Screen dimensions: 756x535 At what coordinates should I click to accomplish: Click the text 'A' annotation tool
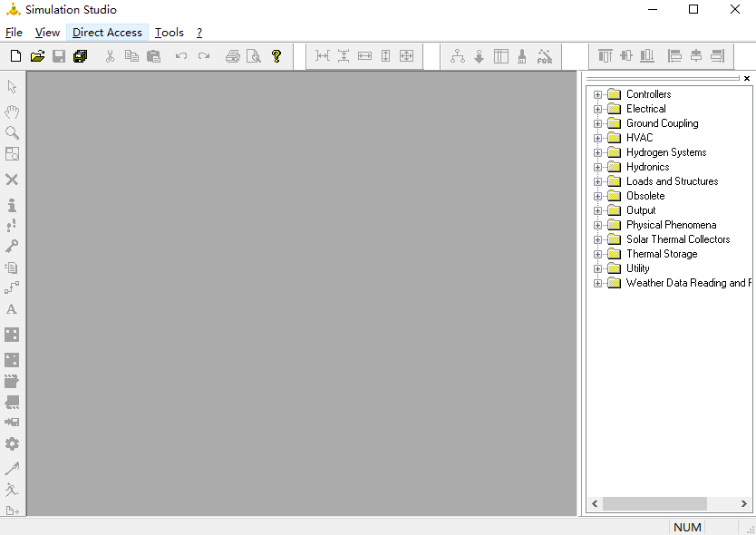point(12,309)
